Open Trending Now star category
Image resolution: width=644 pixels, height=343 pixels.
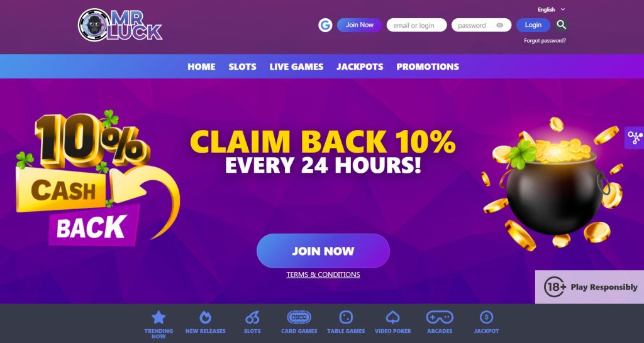pyautogui.click(x=158, y=317)
